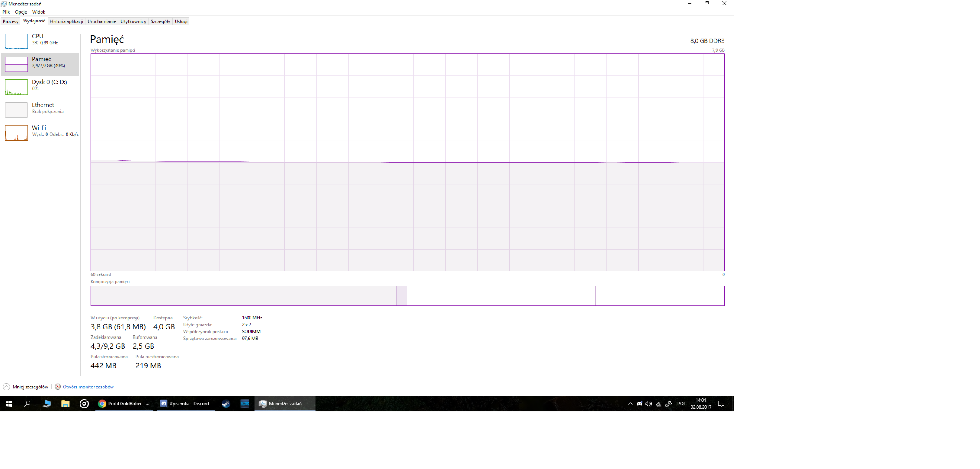Select the CPU performance thumbnail graph
Image resolution: width=980 pixels, height=469 pixels.
[16, 41]
